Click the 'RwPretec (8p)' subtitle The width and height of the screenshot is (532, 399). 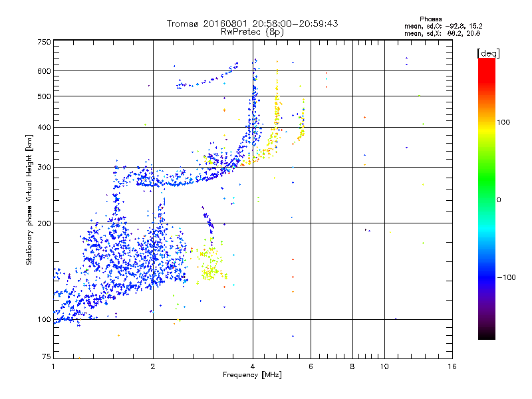pyautogui.click(x=252, y=32)
